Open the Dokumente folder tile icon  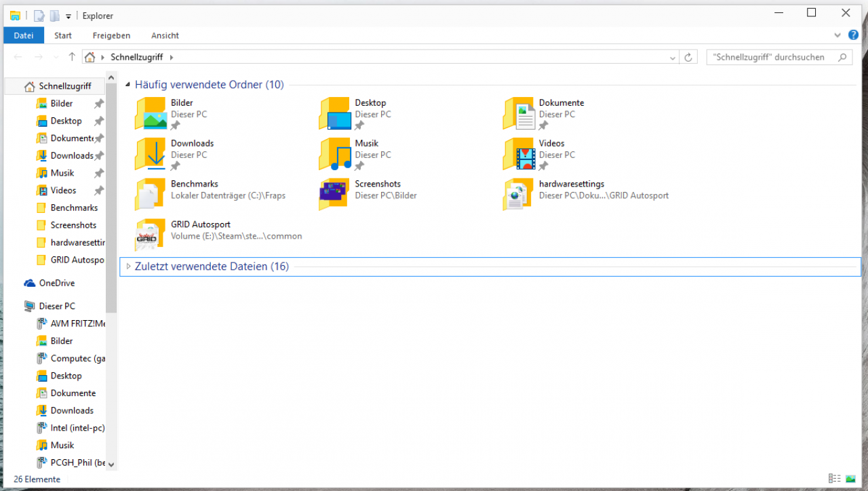pos(519,113)
